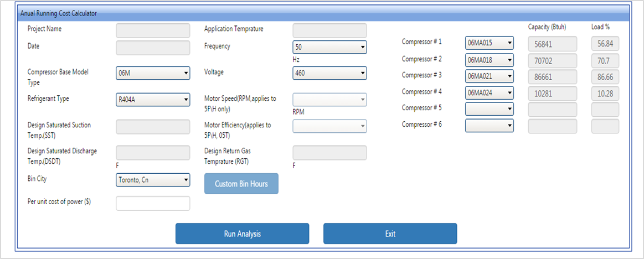Click the Load % field showing 56.84
Screen dimensions: 644x259
point(605,44)
